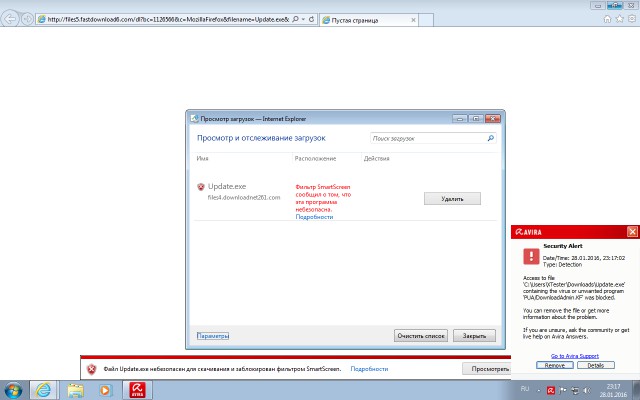Show hidden tray icons arrow
Viewport: 640px width, 400px height.
click(x=539, y=390)
